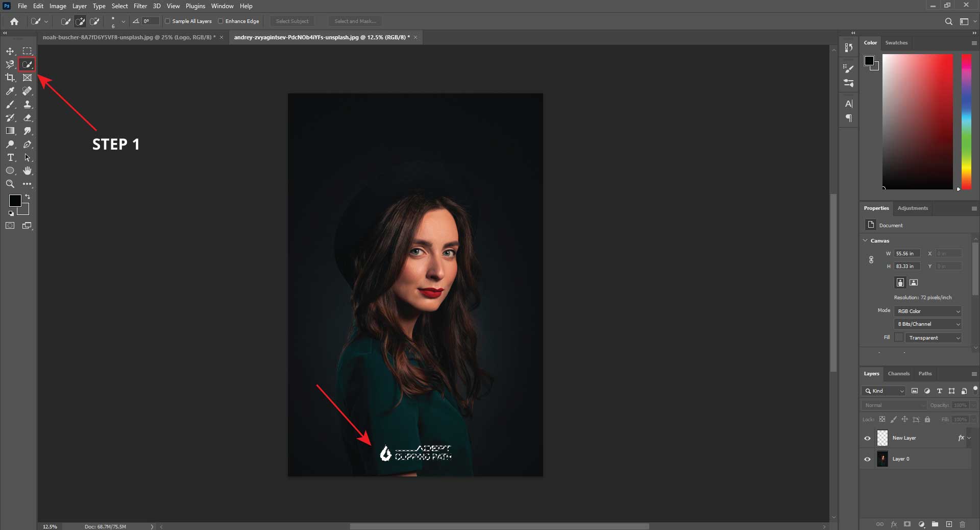The image size is (980, 530).
Task: Toggle filter for pixel layers
Action: click(x=915, y=391)
